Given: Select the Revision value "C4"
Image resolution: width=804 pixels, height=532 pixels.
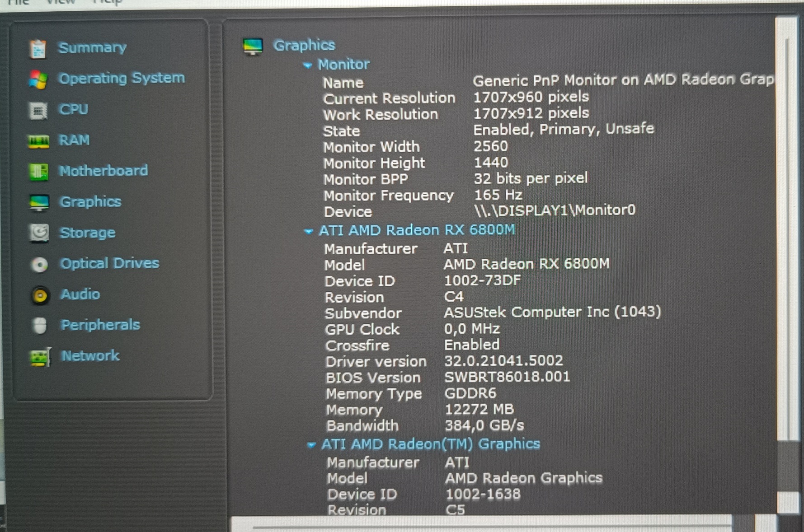Looking at the screenshot, I should click(x=454, y=297).
